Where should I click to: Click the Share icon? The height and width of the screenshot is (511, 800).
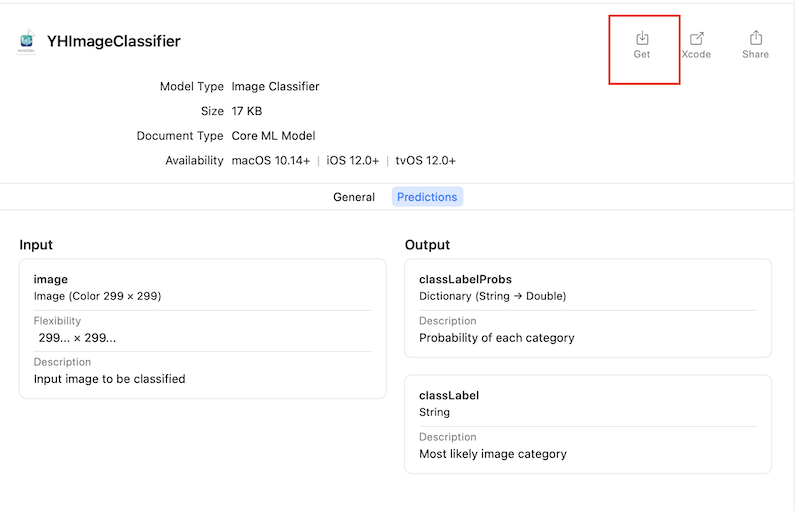(x=755, y=39)
